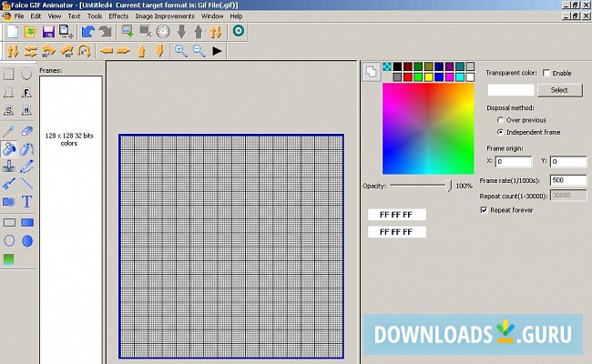
Task: Select Independent frame disposal method
Action: (x=500, y=132)
